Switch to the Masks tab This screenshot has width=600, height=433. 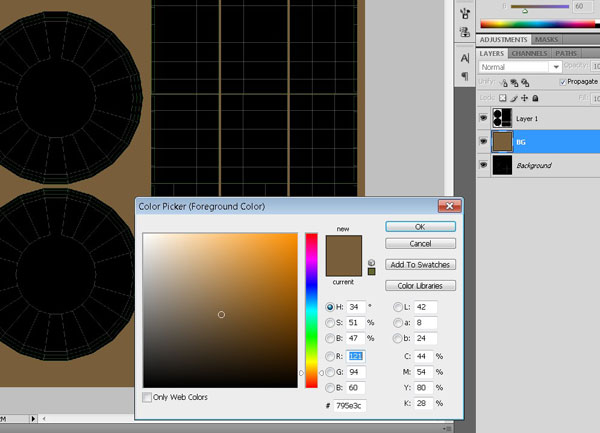coord(546,39)
